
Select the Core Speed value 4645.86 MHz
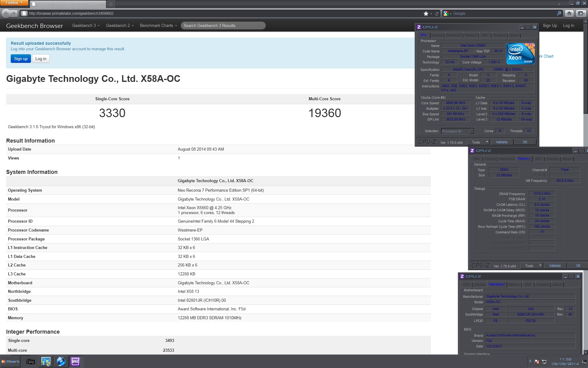click(x=455, y=103)
